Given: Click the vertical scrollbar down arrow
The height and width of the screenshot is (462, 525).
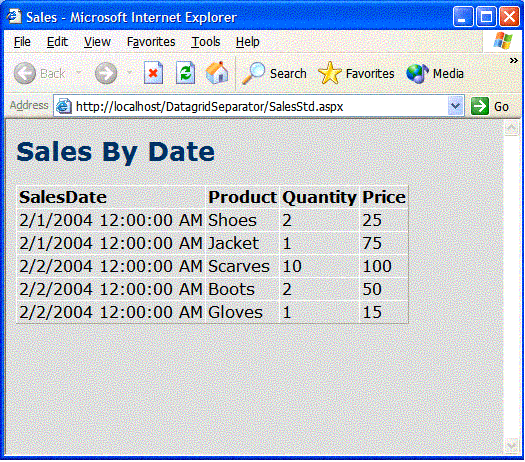Looking at the screenshot, I should tap(511, 446).
